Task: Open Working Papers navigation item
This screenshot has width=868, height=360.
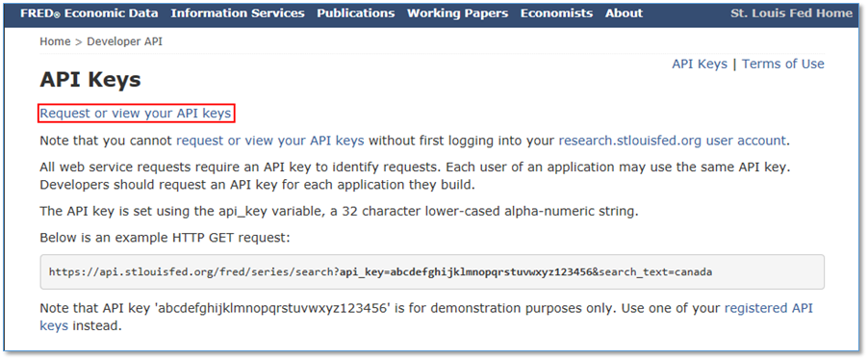Action: tap(458, 13)
